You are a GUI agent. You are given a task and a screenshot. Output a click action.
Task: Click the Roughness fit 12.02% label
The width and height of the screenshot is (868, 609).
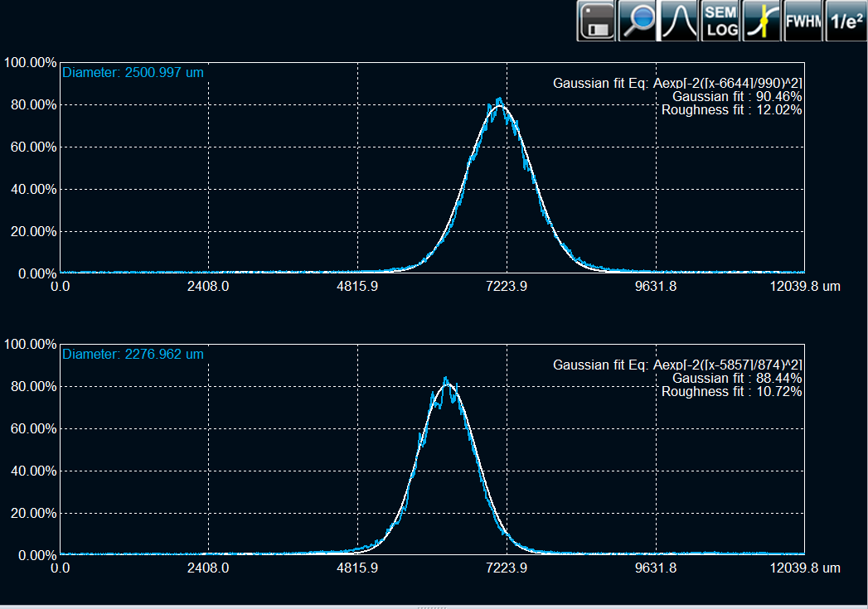tap(731, 109)
